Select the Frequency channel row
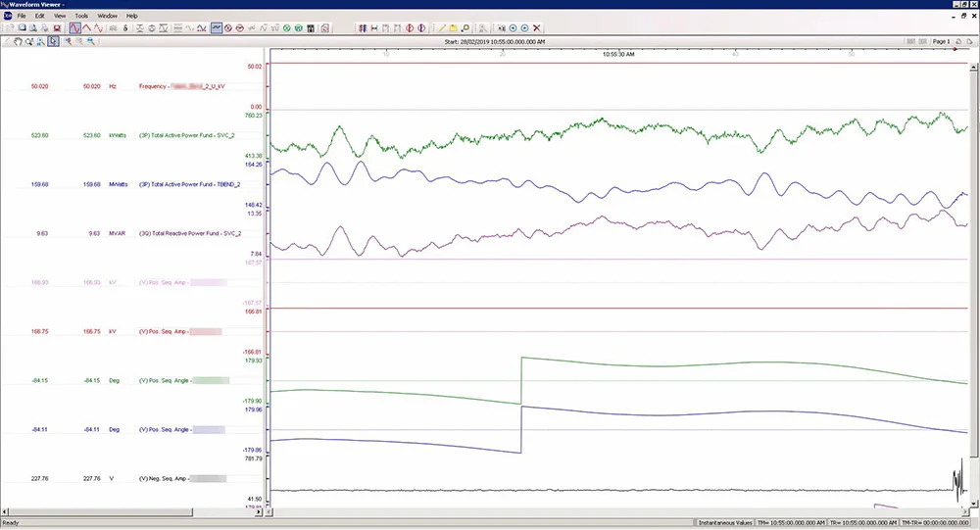This screenshot has width=980, height=530. click(x=131, y=86)
